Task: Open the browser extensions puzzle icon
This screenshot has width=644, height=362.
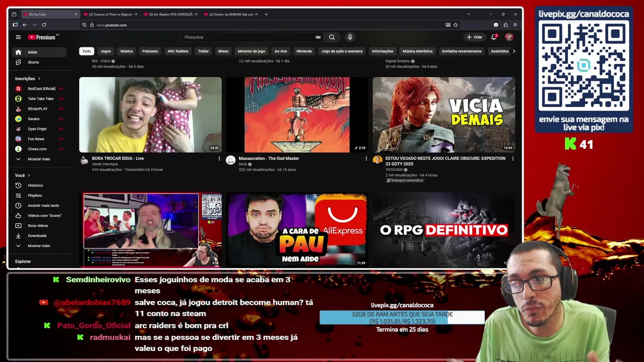Action: (x=505, y=25)
